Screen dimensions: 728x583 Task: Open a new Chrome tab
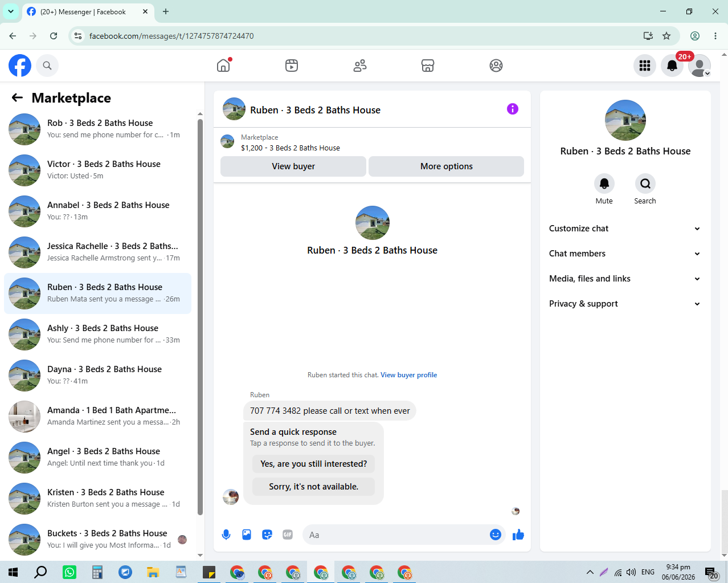(166, 11)
